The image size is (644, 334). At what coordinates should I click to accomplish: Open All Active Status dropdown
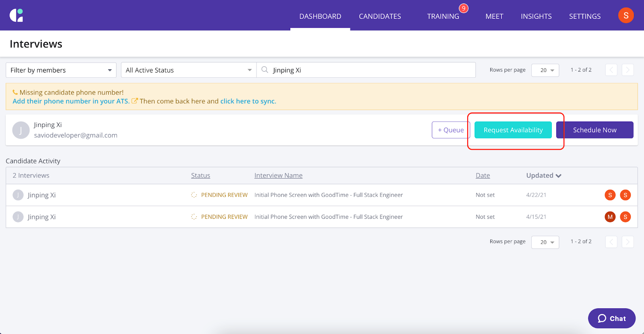coord(189,70)
